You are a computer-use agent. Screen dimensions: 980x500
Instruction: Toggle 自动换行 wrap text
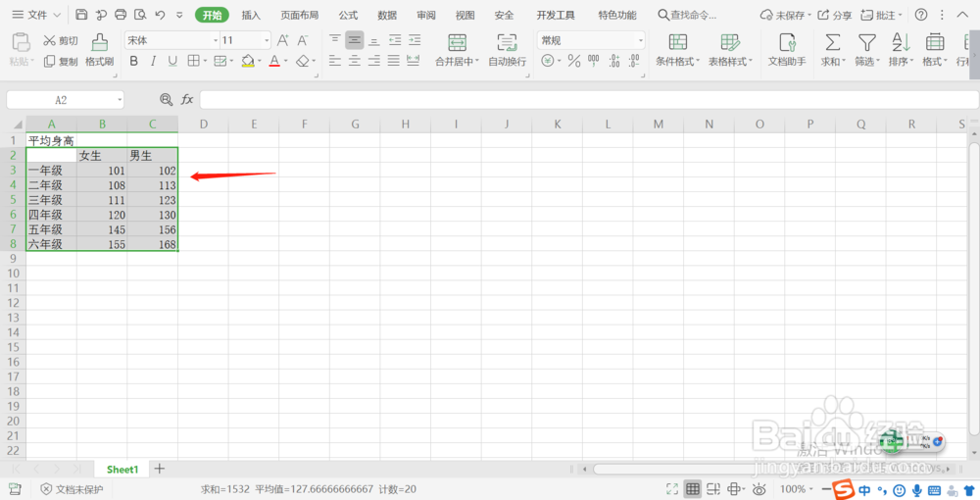coord(507,50)
